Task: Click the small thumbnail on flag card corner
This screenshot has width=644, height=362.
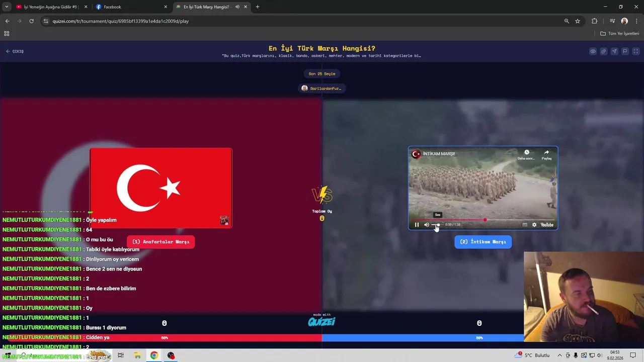Action: 224,220
